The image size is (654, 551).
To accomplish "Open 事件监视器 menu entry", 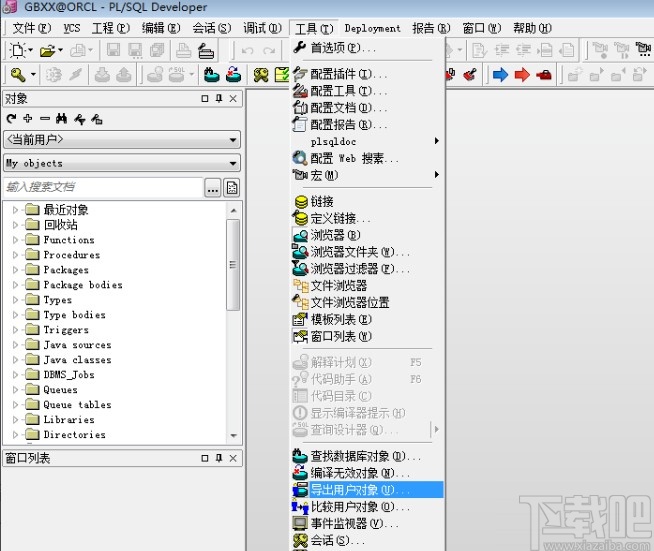I will (x=367, y=523).
